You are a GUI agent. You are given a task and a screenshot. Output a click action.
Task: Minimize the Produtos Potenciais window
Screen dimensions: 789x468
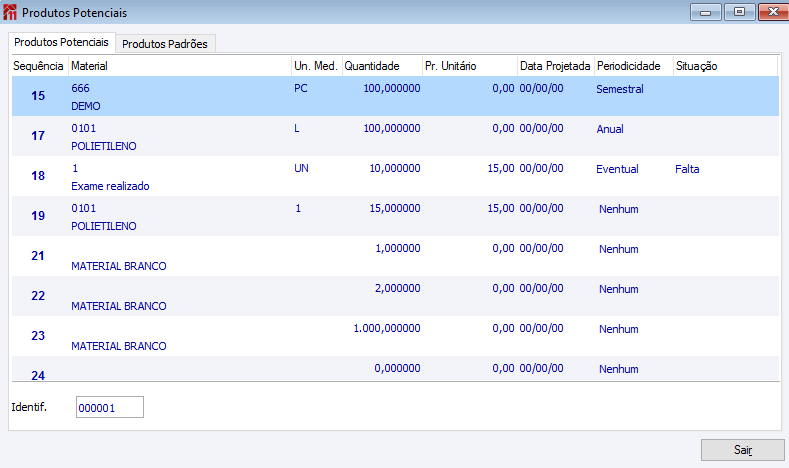(x=705, y=12)
